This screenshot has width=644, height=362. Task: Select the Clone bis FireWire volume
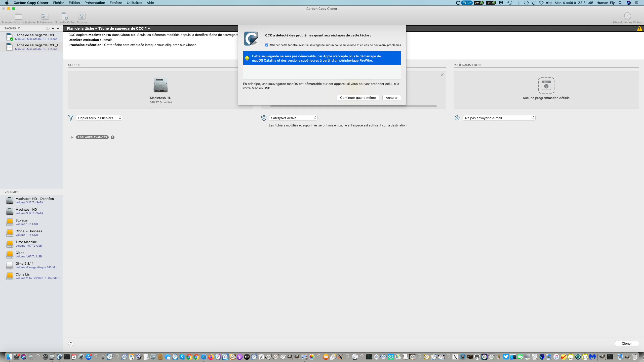click(31, 276)
